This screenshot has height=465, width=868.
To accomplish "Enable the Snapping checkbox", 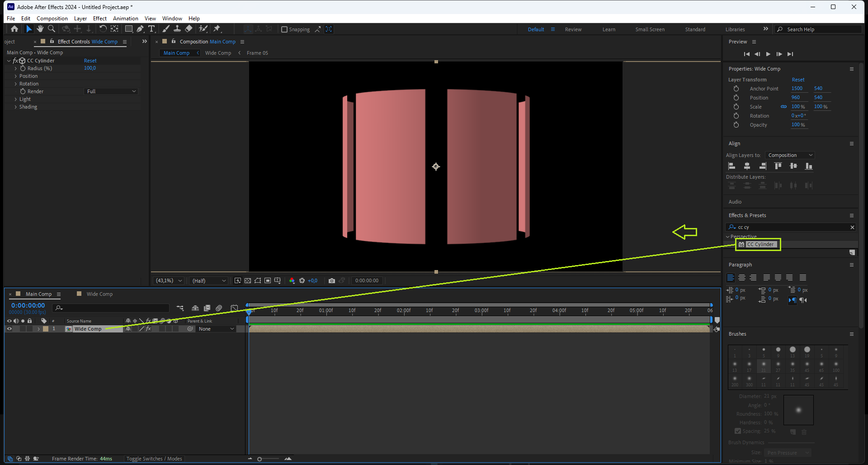I will (x=284, y=29).
